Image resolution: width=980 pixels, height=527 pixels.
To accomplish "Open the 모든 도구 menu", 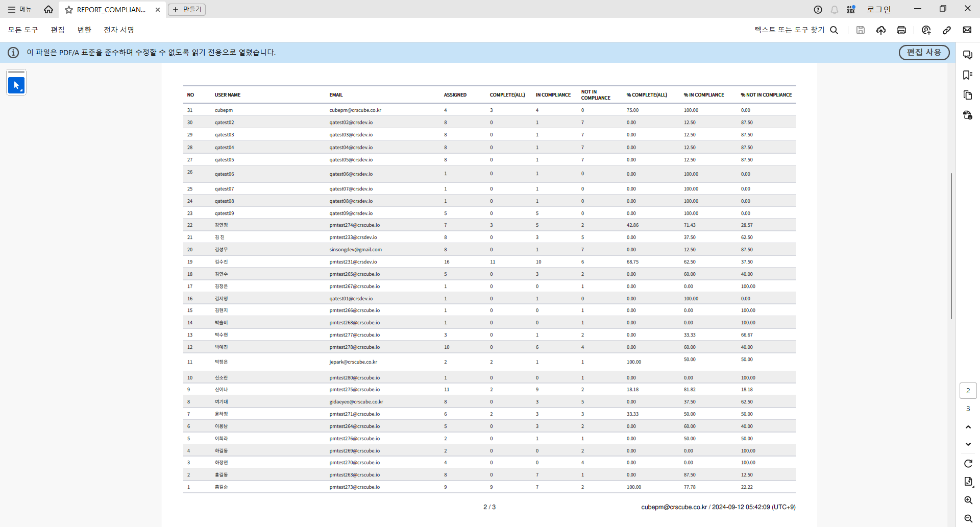I will 23,30.
